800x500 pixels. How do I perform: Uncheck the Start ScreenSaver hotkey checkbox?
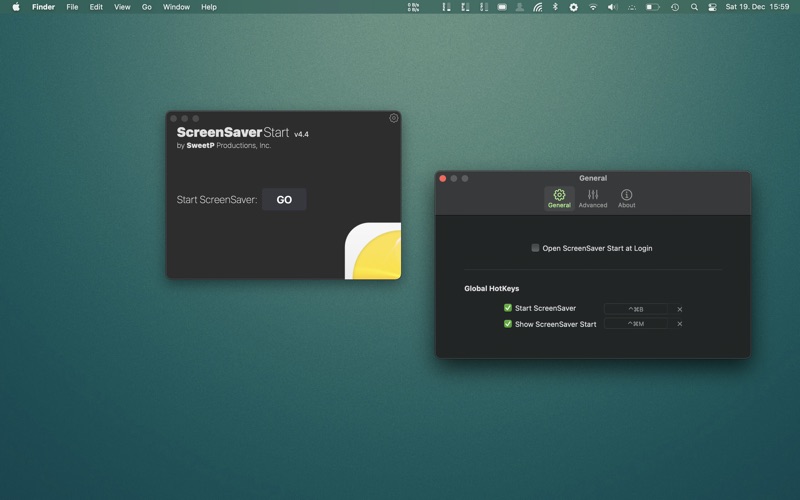pos(508,308)
